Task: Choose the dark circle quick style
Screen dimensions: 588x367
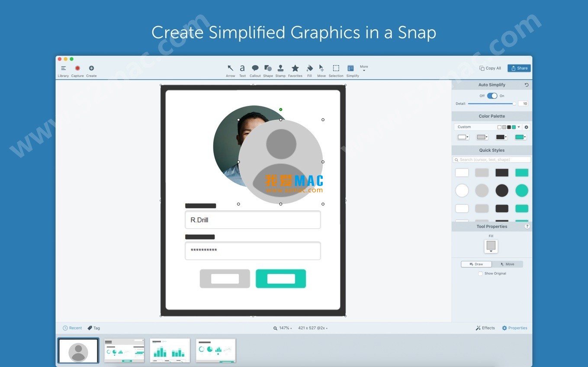Action: (502, 190)
